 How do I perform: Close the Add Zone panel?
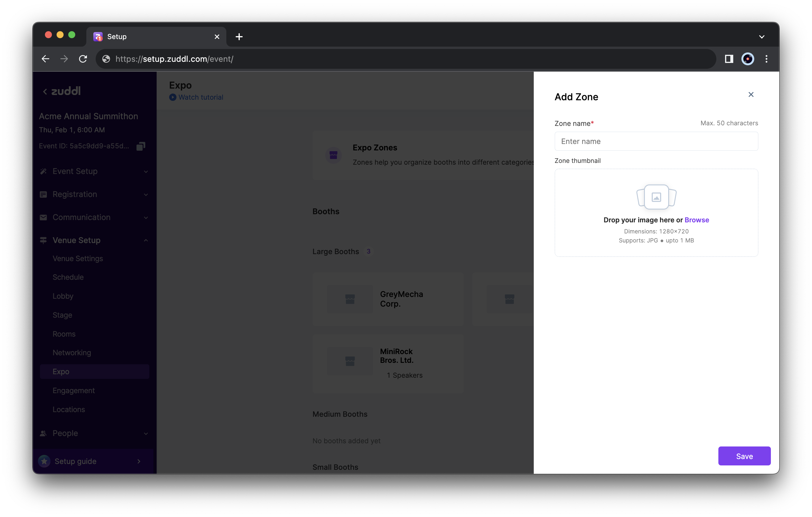(751, 94)
